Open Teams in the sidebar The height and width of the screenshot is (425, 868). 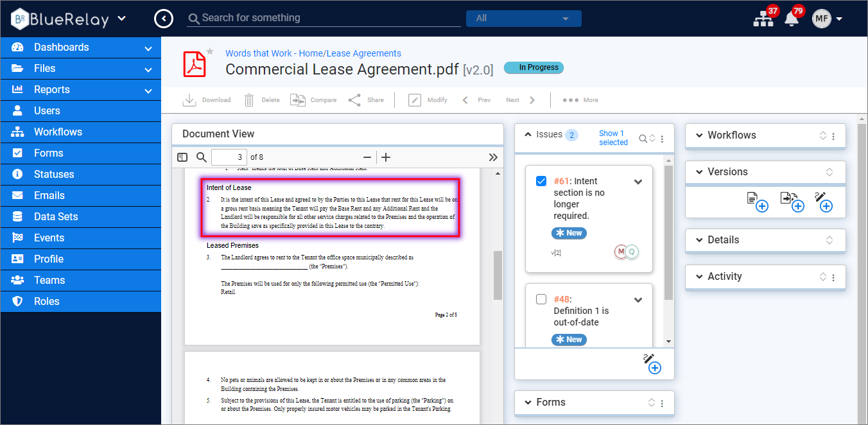tap(80, 281)
